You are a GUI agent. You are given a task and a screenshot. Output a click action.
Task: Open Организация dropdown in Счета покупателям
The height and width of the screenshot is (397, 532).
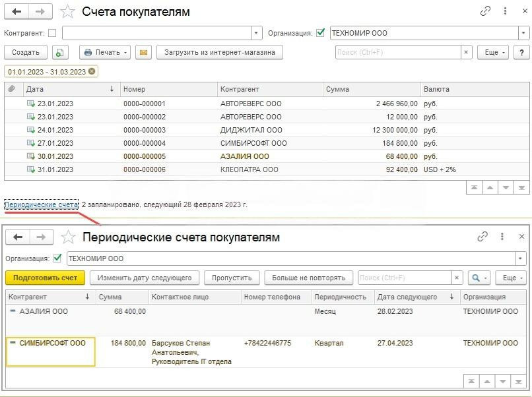[523, 33]
